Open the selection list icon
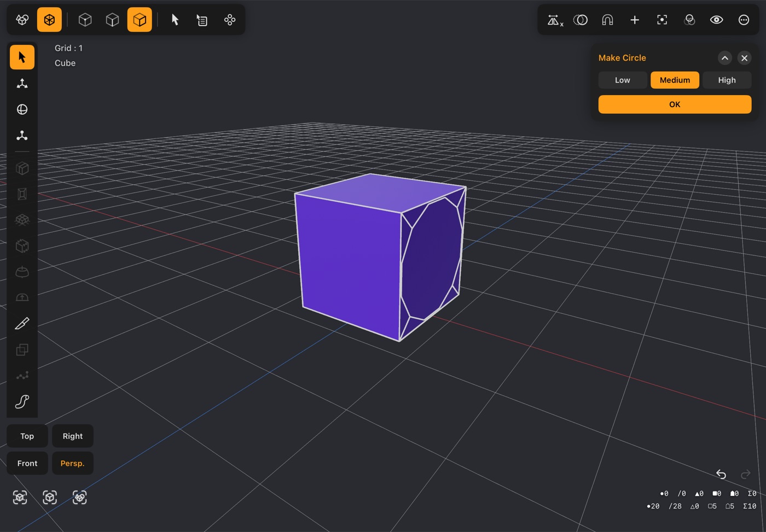The width and height of the screenshot is (766, 532). coord(202,20)
